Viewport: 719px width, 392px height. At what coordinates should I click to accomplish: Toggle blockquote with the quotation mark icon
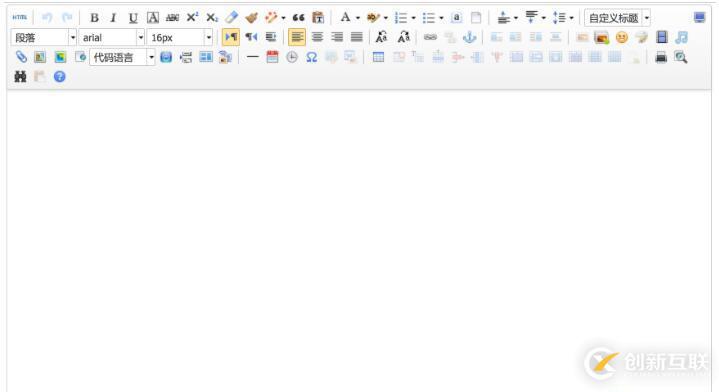299,17
